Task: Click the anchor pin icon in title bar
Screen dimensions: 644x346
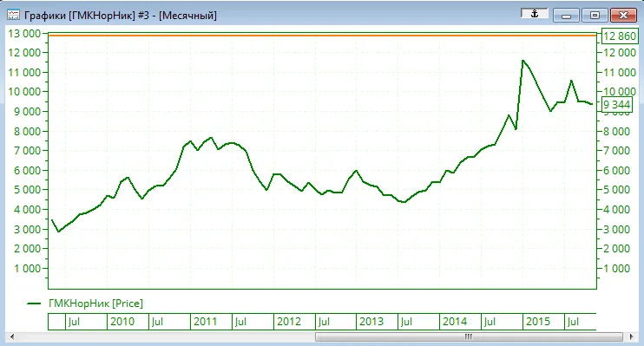Action: click(535, 14)
